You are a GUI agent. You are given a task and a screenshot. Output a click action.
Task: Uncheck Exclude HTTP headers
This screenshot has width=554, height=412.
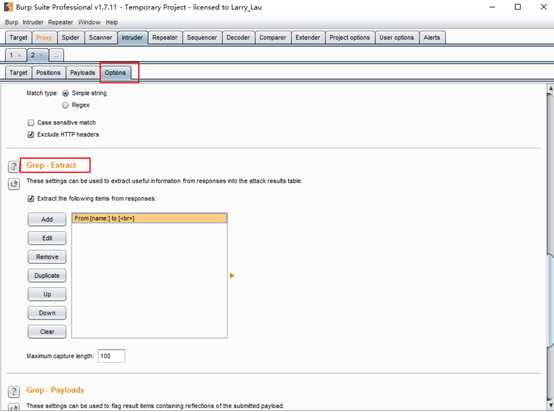(x=31, y=135)
